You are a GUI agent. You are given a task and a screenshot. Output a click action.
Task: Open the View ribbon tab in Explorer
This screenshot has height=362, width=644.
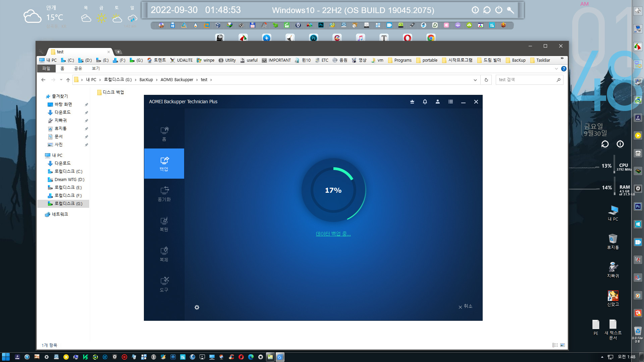[x=96, y=68]
